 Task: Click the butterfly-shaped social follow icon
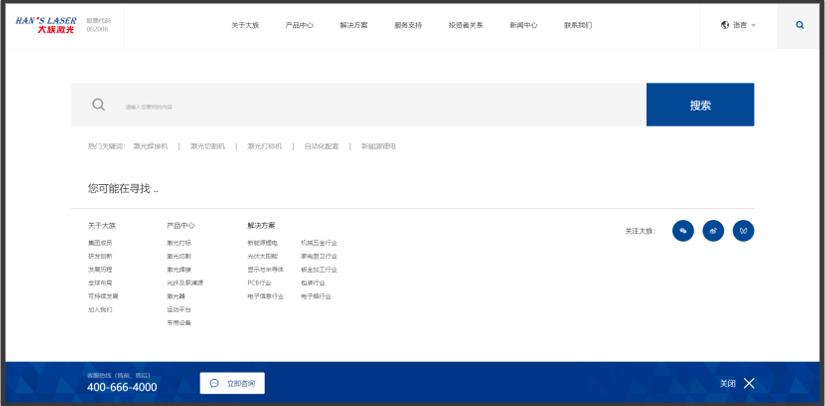coord(743,231)
